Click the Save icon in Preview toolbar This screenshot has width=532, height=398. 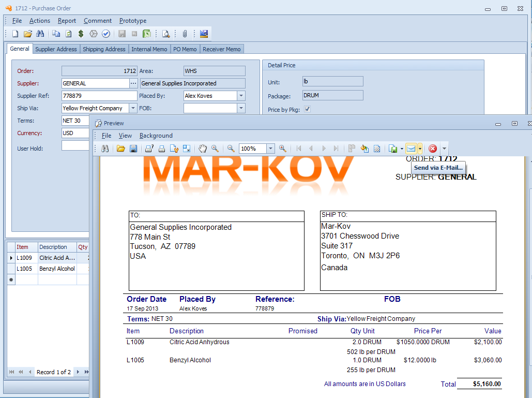(x=133, y=149)
